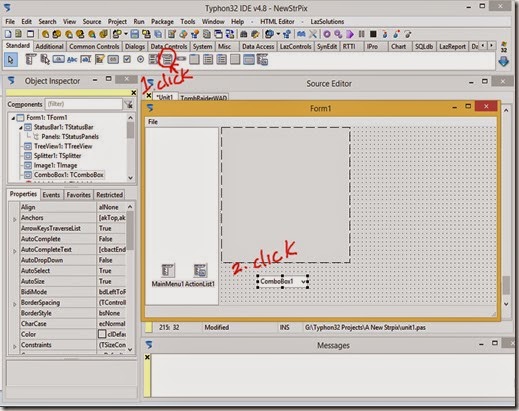The width and height of the screenshot is (519, 411).
Task: Switch to the Favorites tab
Action: point(78,195)
